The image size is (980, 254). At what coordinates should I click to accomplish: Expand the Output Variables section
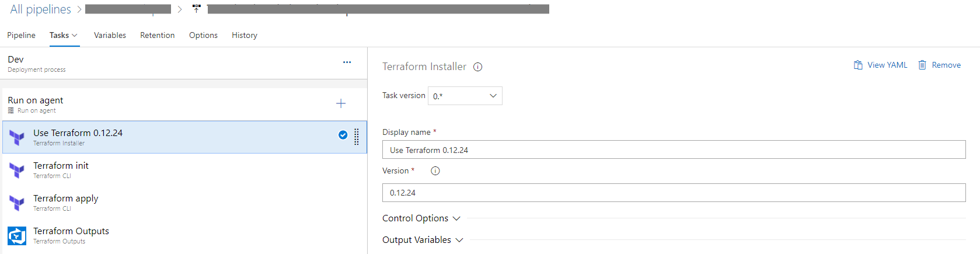click(423, 240)
